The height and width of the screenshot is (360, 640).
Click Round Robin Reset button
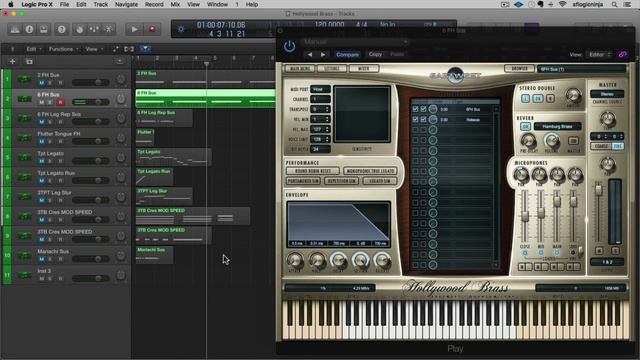click(x=313, y=171)
